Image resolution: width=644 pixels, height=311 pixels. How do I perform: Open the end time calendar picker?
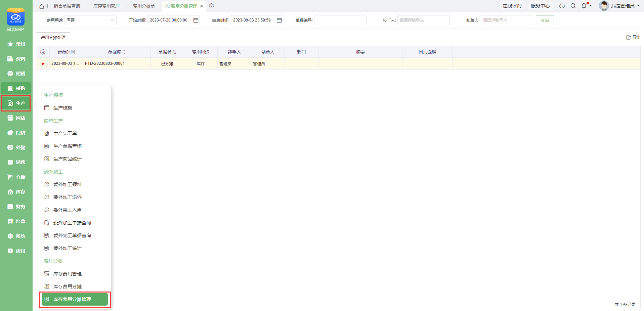pyautogui.click(x=279, y=20)
